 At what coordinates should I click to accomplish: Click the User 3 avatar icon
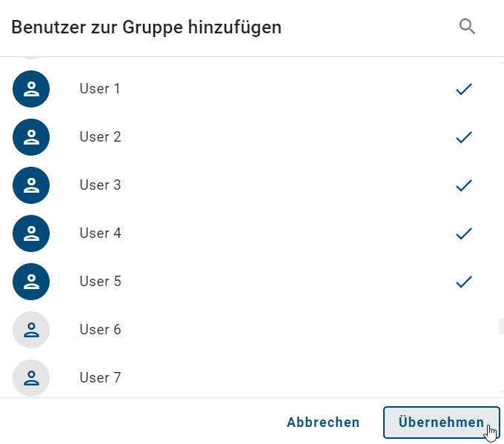click(31, 185)
